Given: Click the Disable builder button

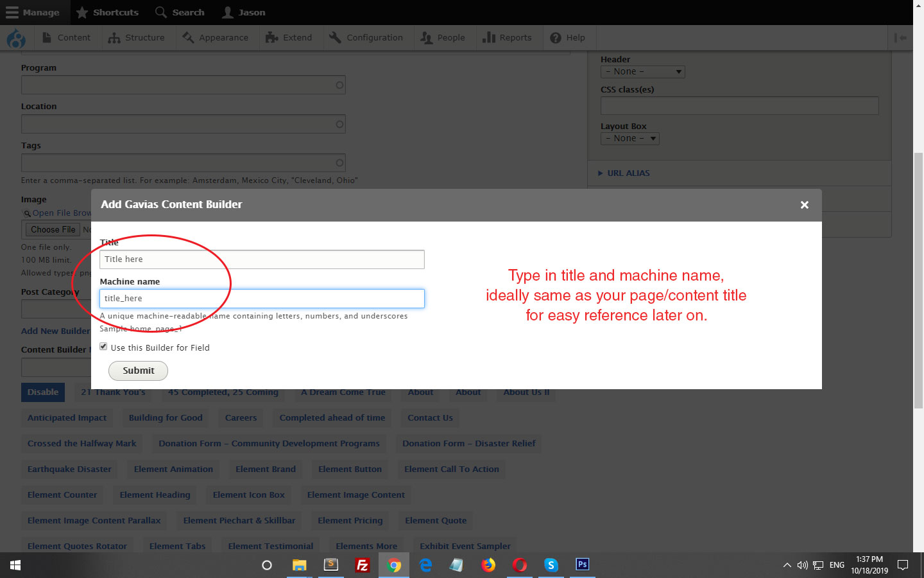Looking at the screenshot, I should click(x=43, y=392).
